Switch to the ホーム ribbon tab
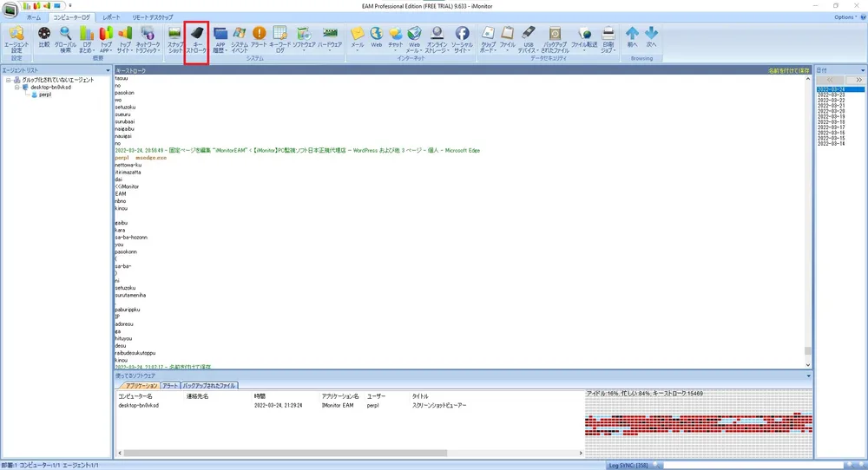The width and height of the screenshot is (868, 470). point(34,17)
